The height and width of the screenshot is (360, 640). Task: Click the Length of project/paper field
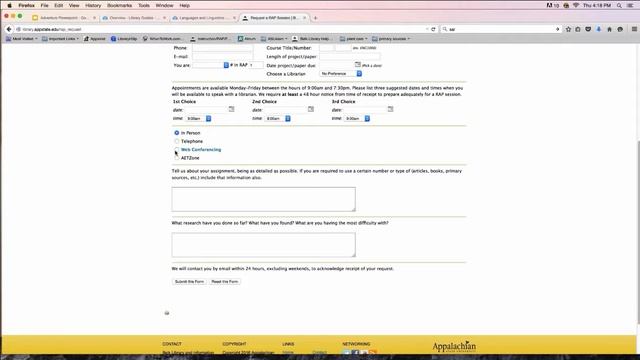point(350,56)
